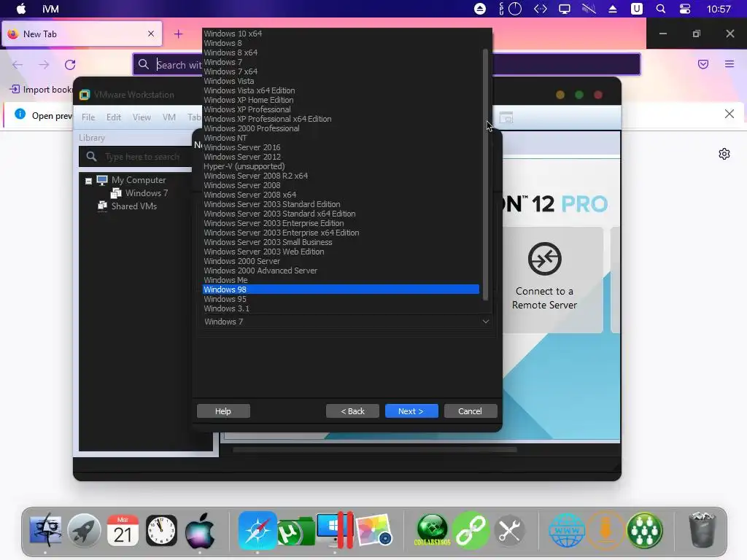Open a new browser tab
Screen dimensions: 747x560
pyautogui.click(x=178, y=34)
